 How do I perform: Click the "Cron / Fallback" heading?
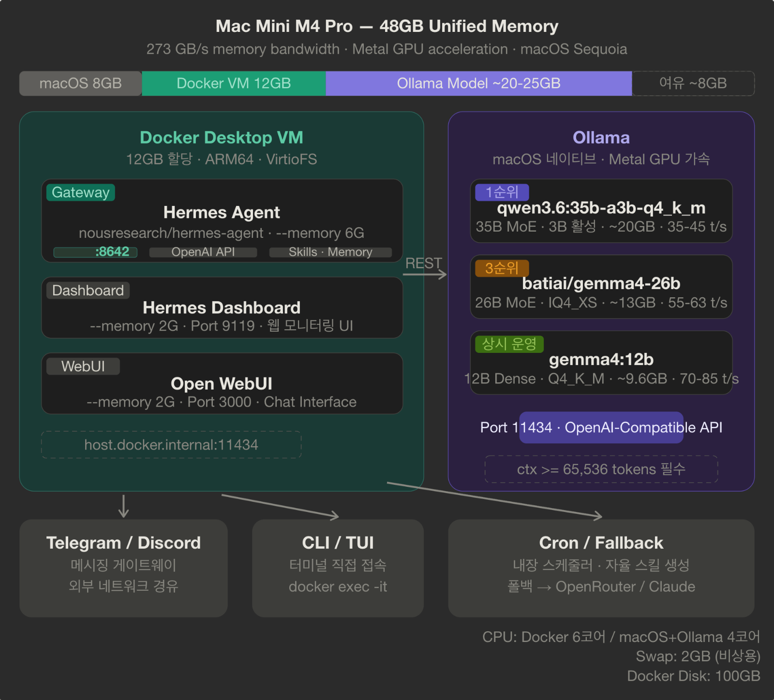pos(601,543)
